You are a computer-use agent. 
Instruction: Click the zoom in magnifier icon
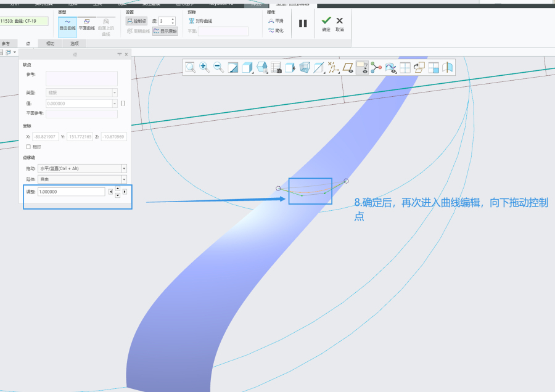point(204,67)
